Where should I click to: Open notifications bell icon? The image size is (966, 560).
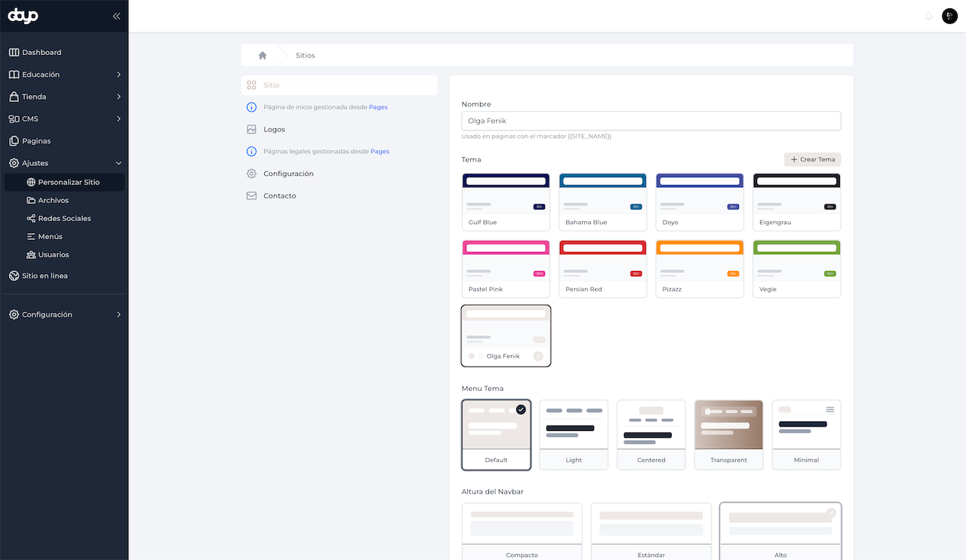[x=928, y=16]
